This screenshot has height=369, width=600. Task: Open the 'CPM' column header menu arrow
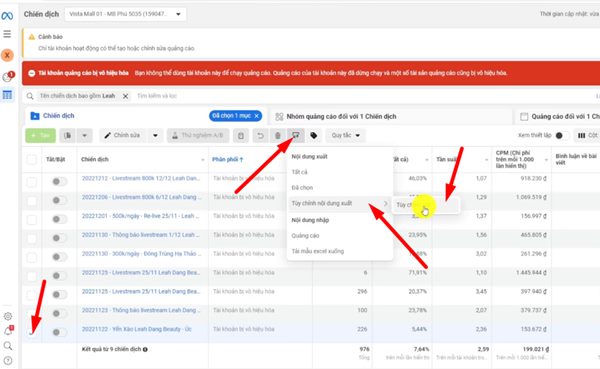click(546, 160)
